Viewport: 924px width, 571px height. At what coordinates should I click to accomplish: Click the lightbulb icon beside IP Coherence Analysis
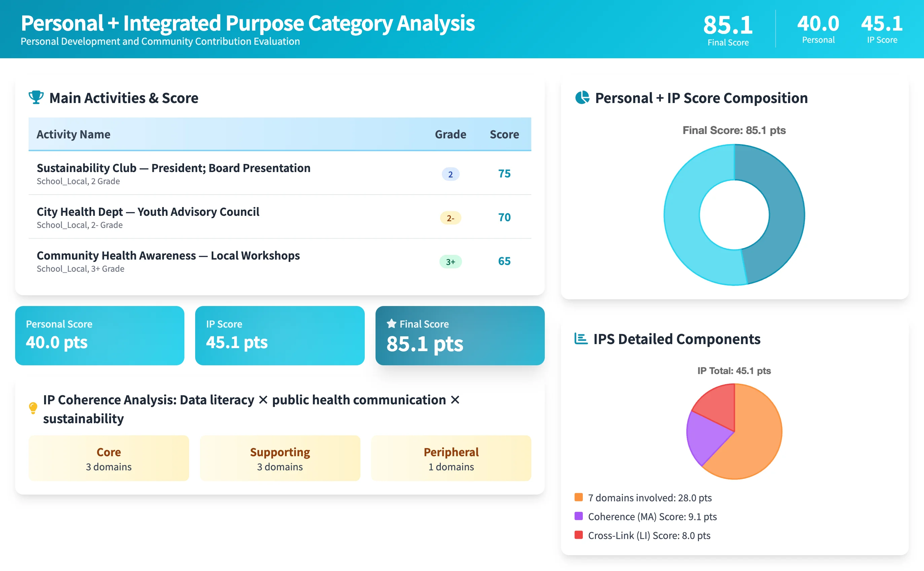tap(33, 408)
